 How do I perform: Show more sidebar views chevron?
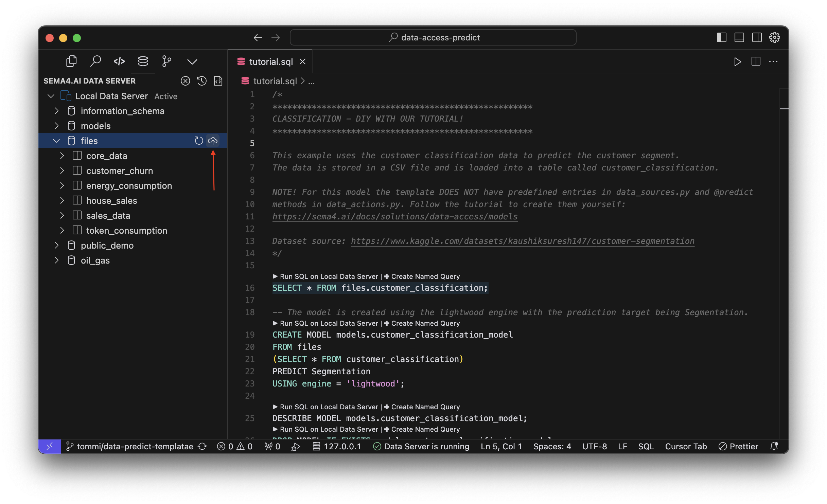point(192,61)
